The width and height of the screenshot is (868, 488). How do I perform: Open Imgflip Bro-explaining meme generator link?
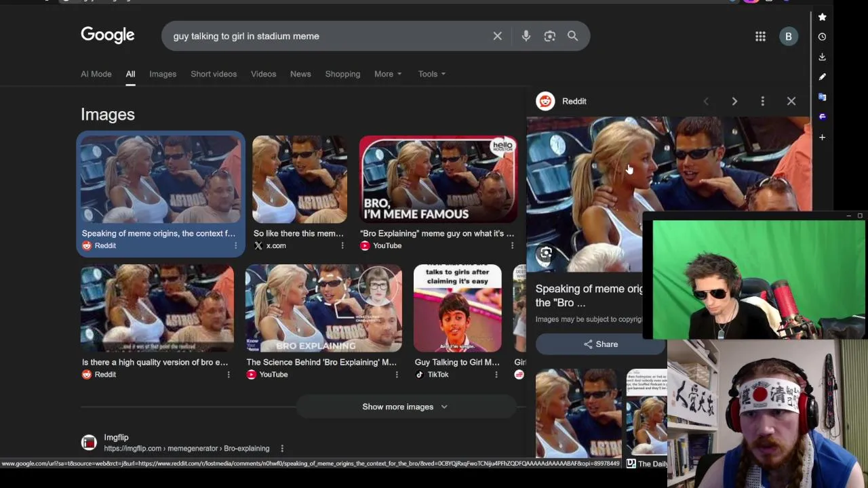pos(186,448)
